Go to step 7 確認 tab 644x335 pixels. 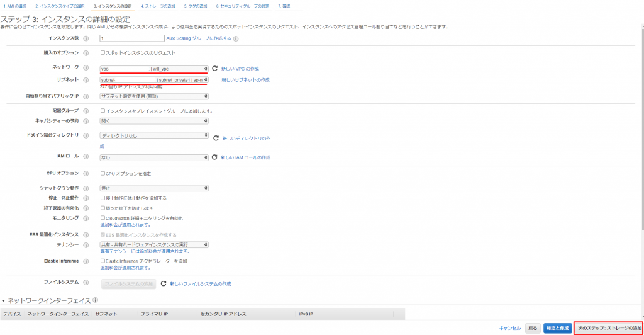click(x=284, y=6)
